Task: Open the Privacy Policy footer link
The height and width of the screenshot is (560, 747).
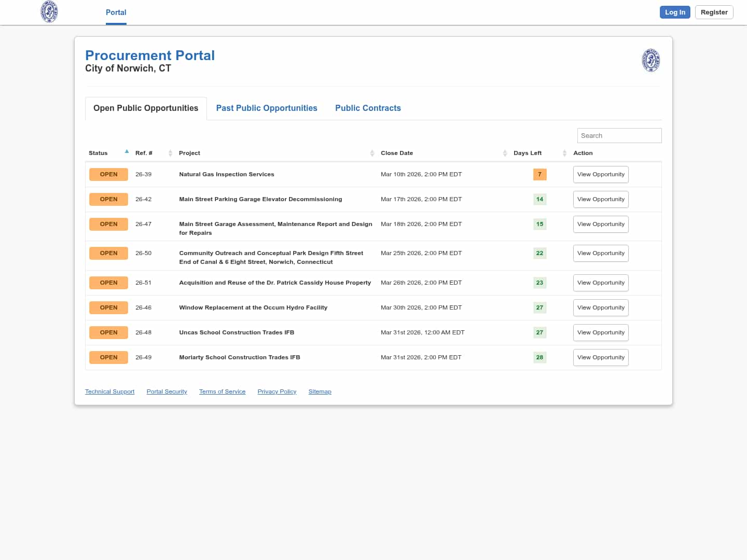Action: tap(276, 391)
